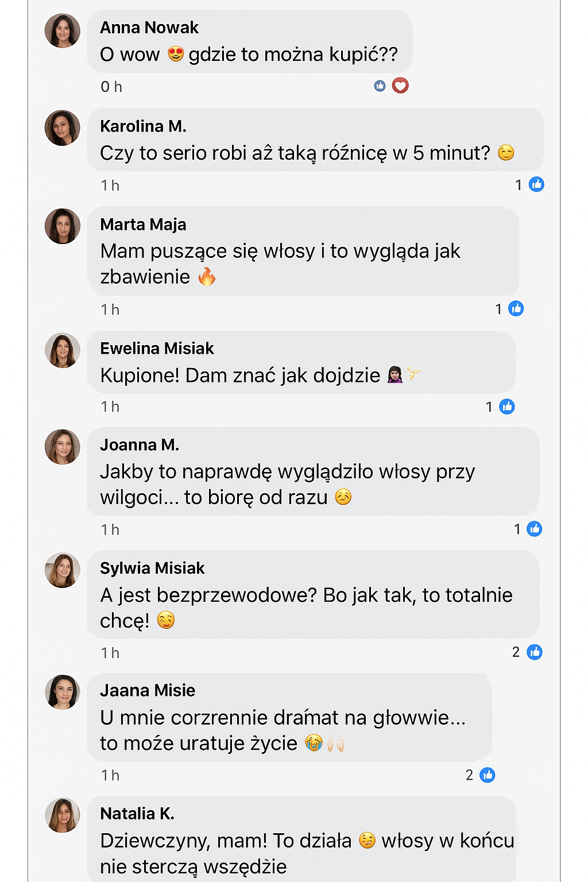Click the name Jaana Misie
Image resolution: width=588 pixels, height=882 pixels.
(148, 690)
